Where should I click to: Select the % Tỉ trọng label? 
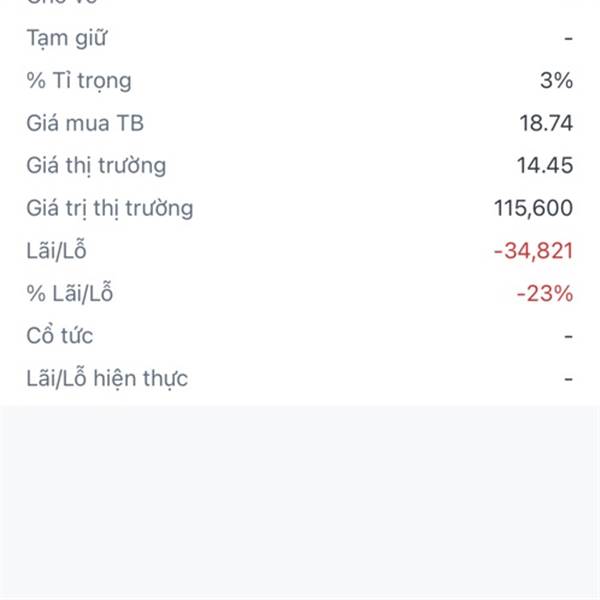coord(79,81)
